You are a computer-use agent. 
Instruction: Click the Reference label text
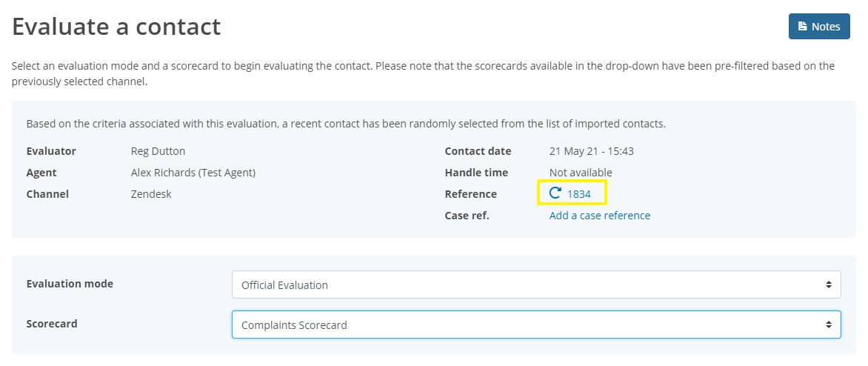pos(470,194)
